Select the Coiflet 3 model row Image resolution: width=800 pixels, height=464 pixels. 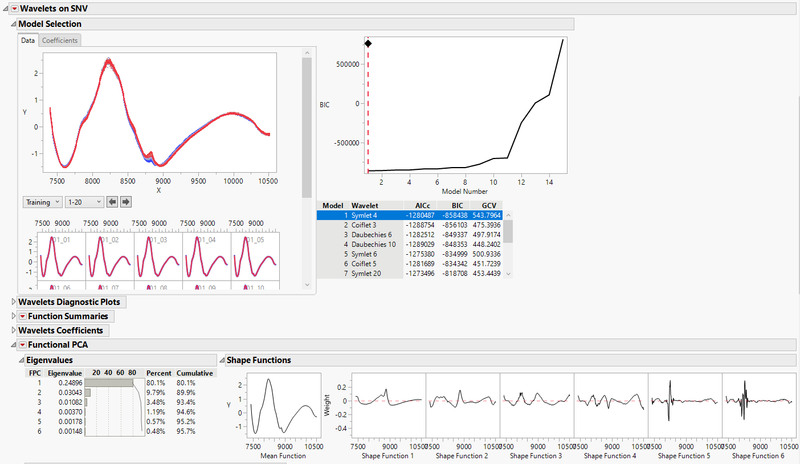[x=410, y=225]
